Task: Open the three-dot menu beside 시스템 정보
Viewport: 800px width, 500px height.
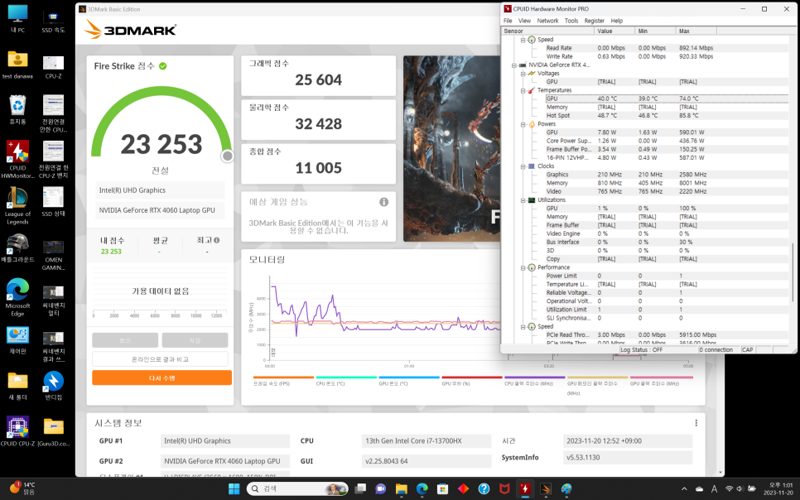Action: [x=696, y=423]
